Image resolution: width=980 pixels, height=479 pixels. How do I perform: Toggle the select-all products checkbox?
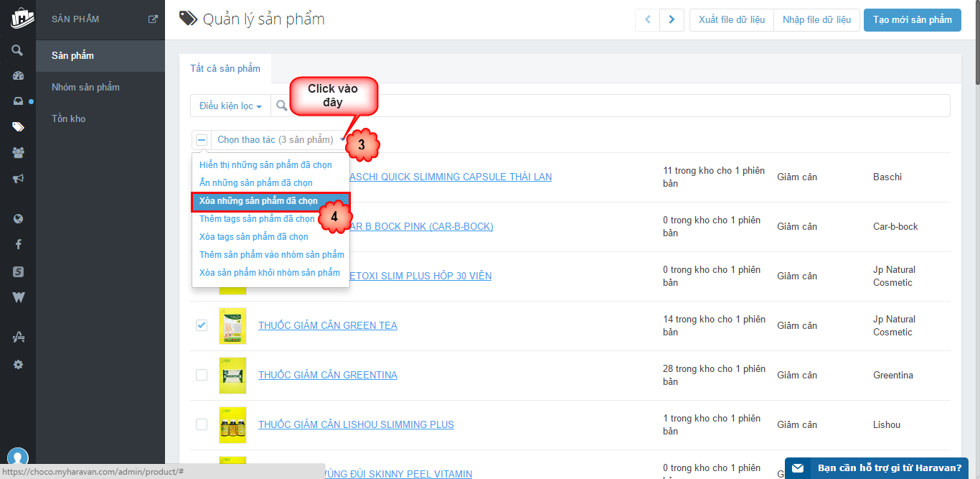tap(202, 140)
